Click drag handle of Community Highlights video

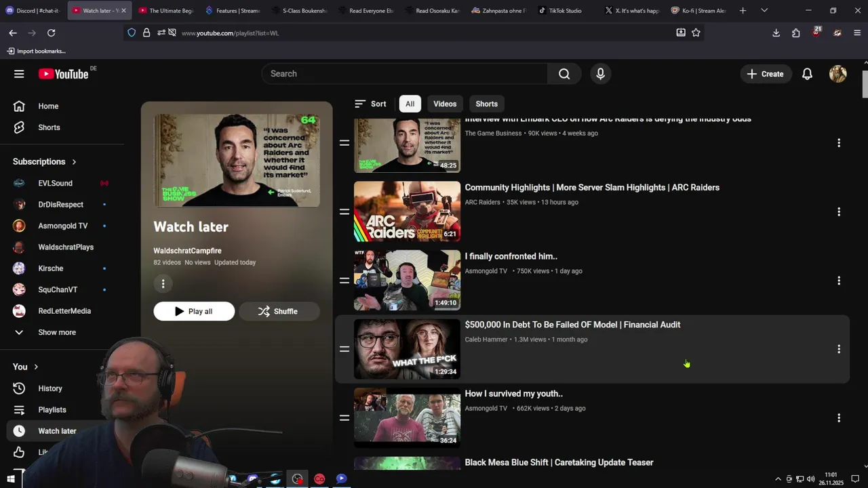click(344, 212)
